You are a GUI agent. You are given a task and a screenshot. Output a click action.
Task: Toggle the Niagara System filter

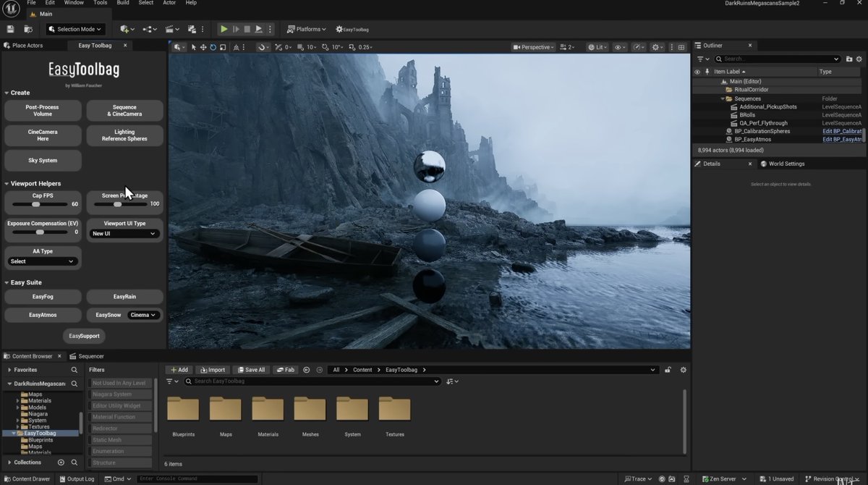click(x=119, y=395)
